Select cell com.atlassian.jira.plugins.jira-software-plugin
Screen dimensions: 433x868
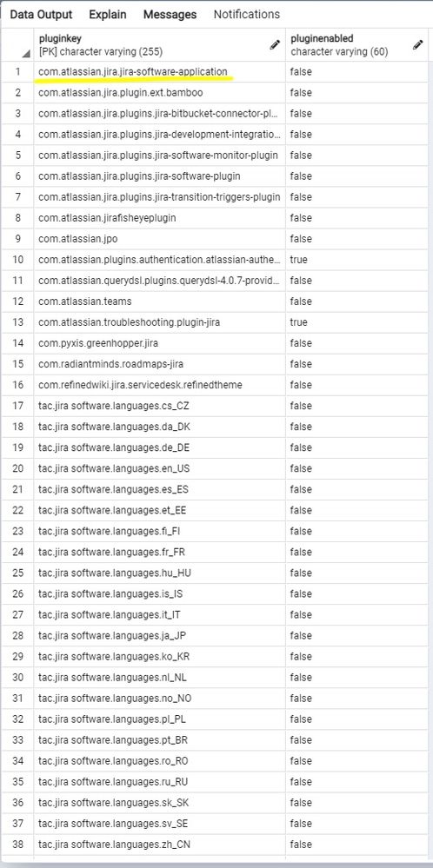(159, 176)
